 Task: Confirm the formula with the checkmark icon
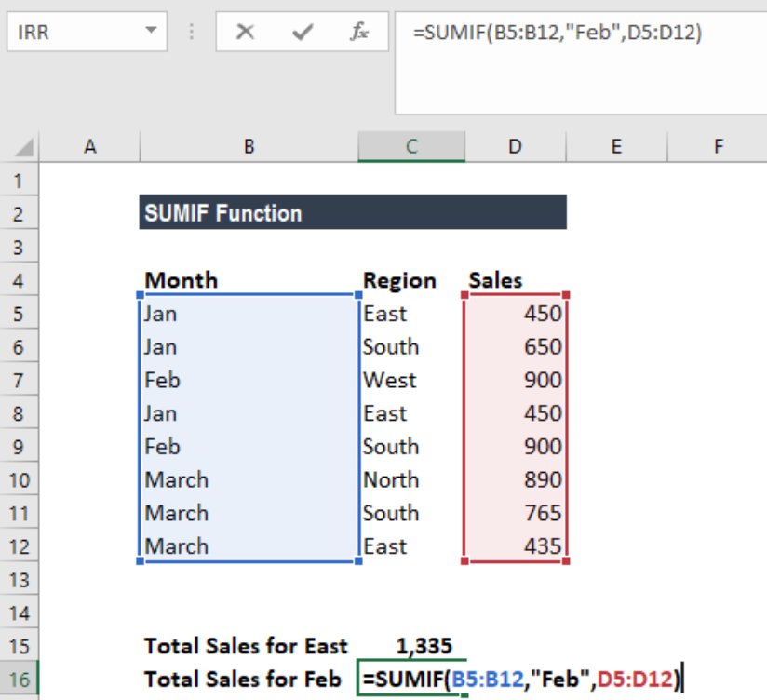click(x=303, y=33)
